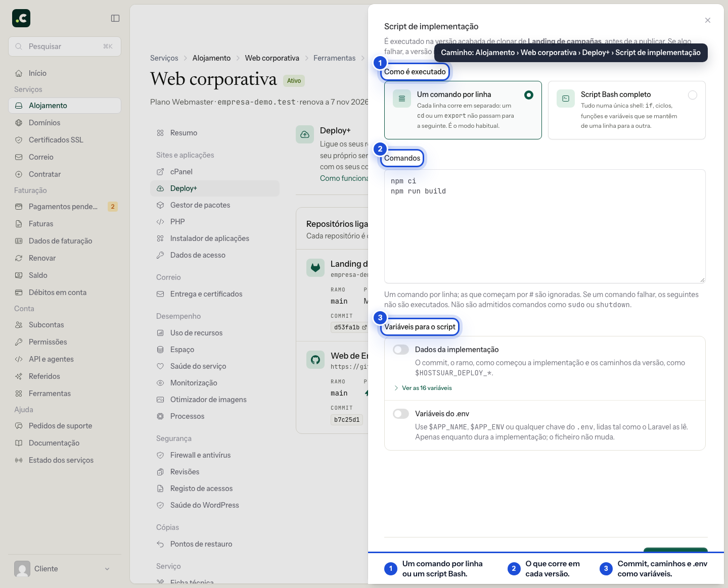This screenshot has height=588, width=728.
Task: Open the Uso de recursos menu item
Action: (215, 333)
